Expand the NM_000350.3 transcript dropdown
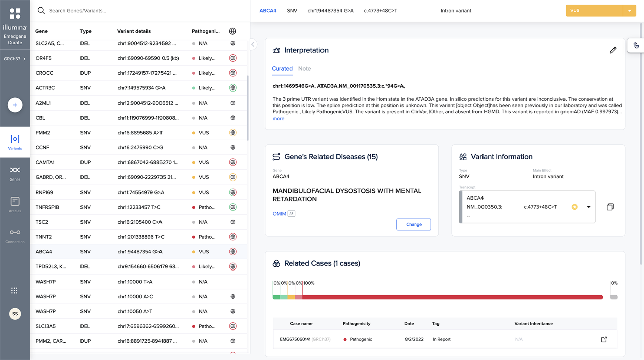 [x=588, y=207]
